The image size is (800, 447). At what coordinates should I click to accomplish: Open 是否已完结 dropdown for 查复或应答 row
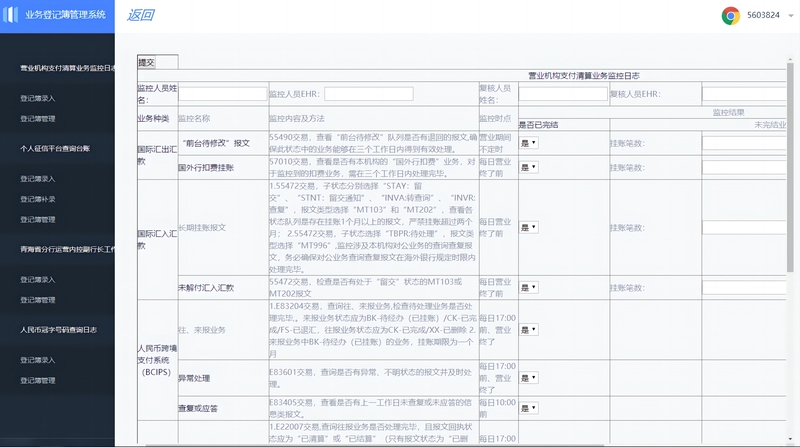pos(529,408)
